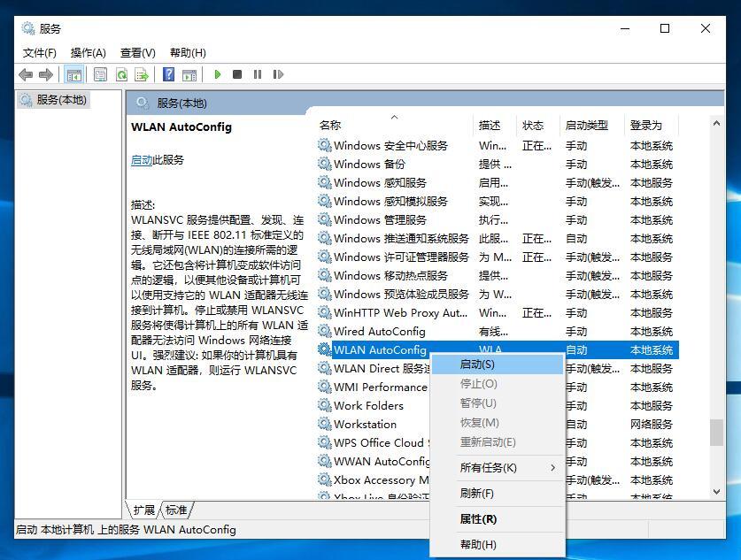Click the 启动 link in description pane
The height and width of the screenshot is (560, 741).
[x=141, y=160]
